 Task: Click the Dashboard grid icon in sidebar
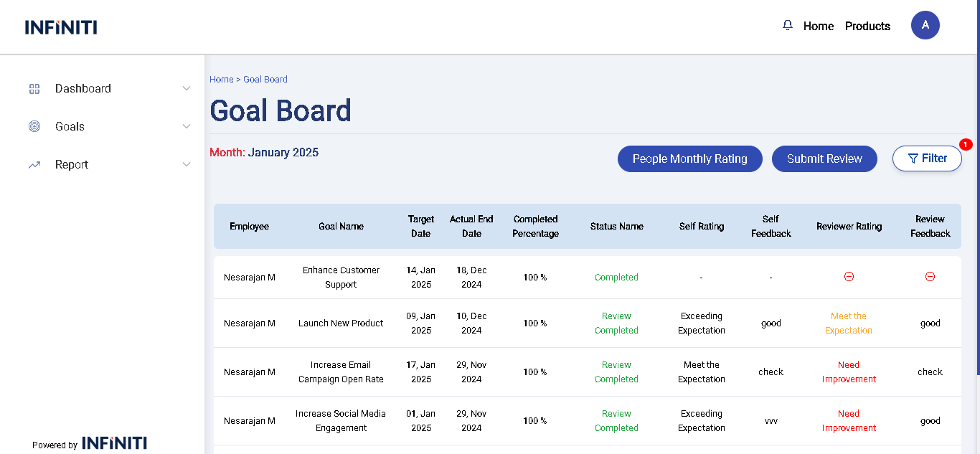pos(34,89)
